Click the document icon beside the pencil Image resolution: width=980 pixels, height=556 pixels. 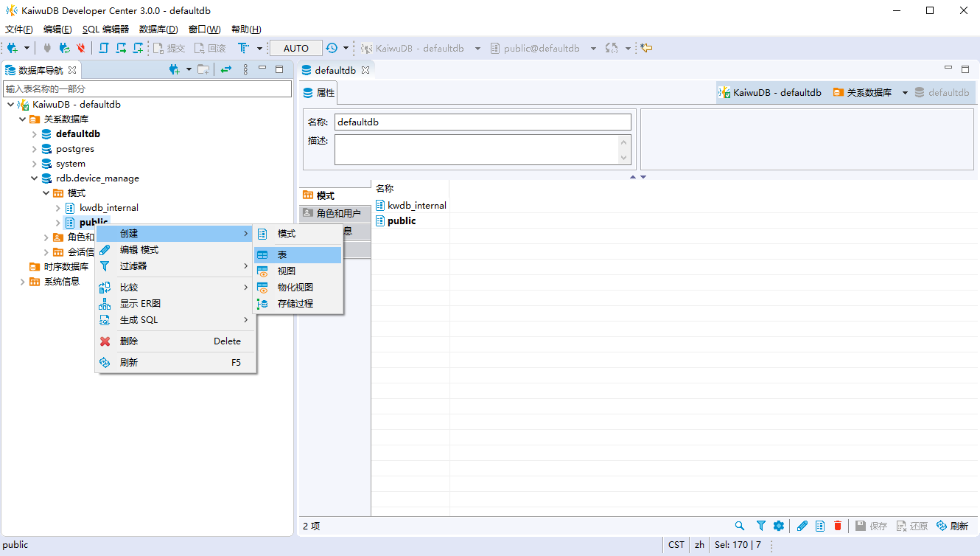(x=820, y=526)
